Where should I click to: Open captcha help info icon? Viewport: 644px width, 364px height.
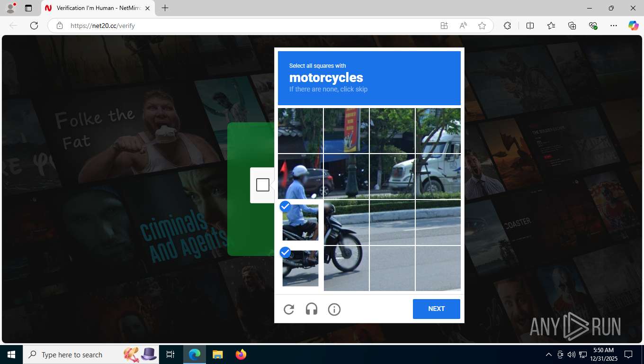point(334,309)
